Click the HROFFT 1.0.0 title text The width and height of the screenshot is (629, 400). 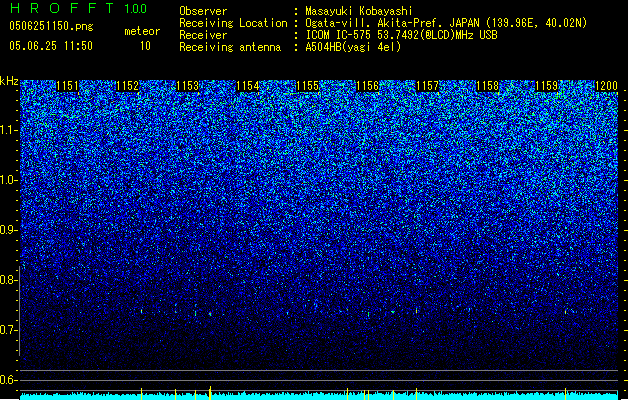78,8
